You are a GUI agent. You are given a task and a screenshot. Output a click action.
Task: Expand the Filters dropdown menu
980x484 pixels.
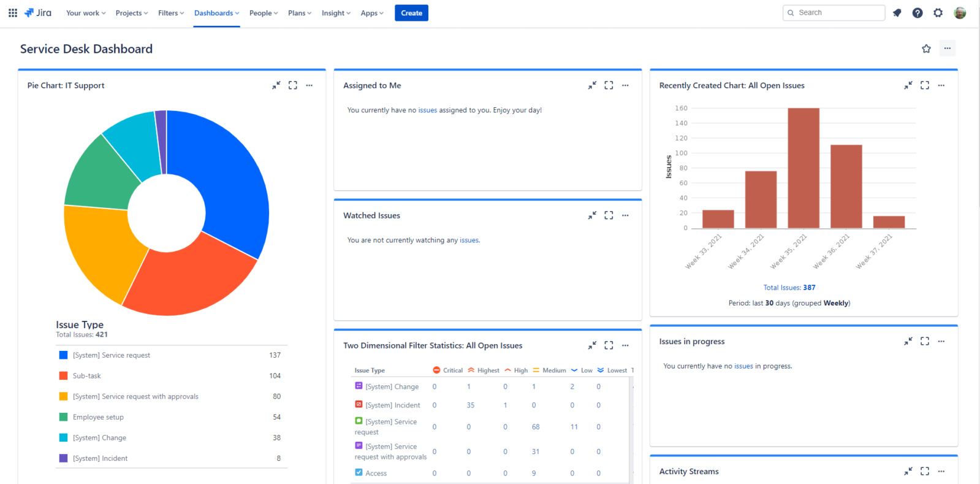tap(171, 13)
